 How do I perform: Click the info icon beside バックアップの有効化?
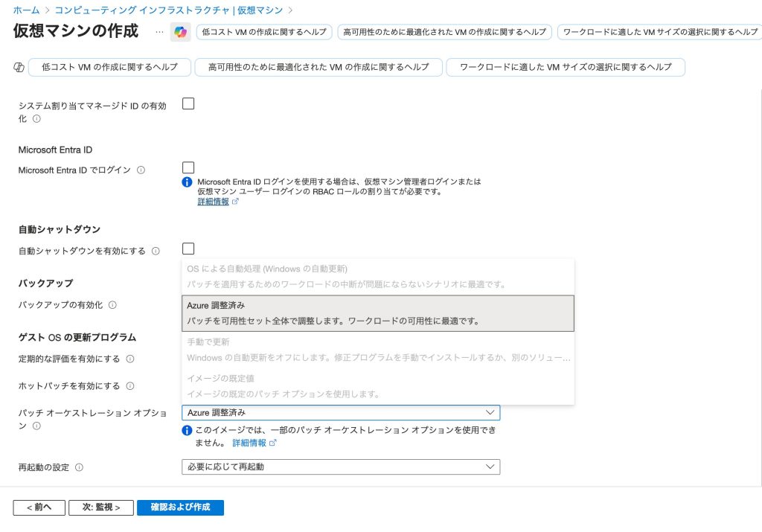[112, 305]
